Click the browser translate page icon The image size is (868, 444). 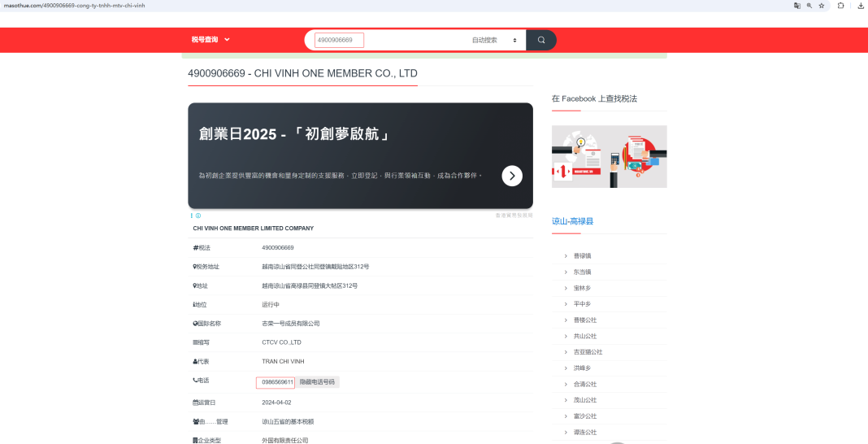796,6
